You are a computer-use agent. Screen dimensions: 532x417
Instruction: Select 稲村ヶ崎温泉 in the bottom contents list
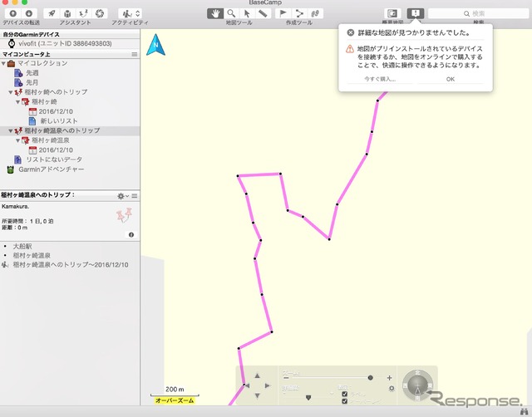tap(32, 256)
